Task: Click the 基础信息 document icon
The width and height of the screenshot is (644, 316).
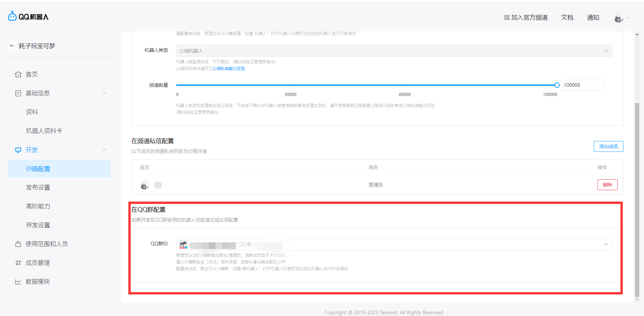Action: click(18, 93)
